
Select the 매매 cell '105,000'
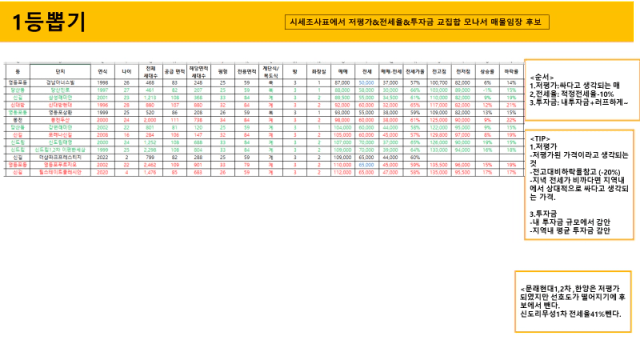click(343, 135)
